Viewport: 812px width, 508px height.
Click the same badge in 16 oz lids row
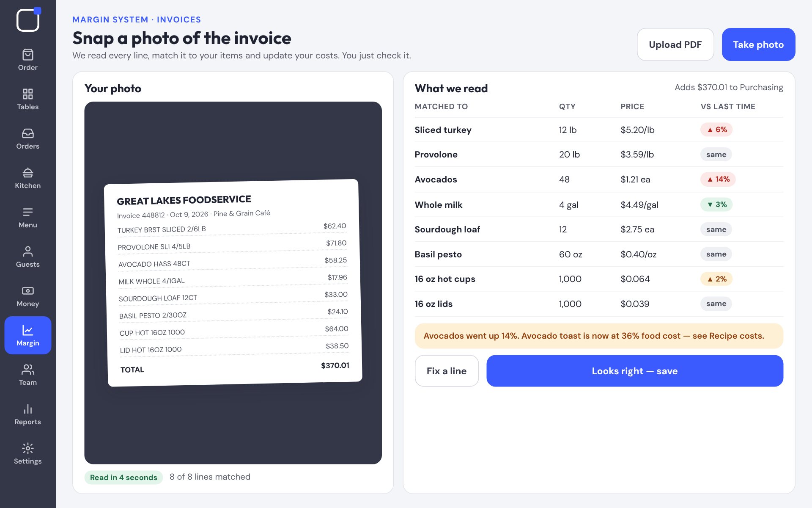click(716, 304)
